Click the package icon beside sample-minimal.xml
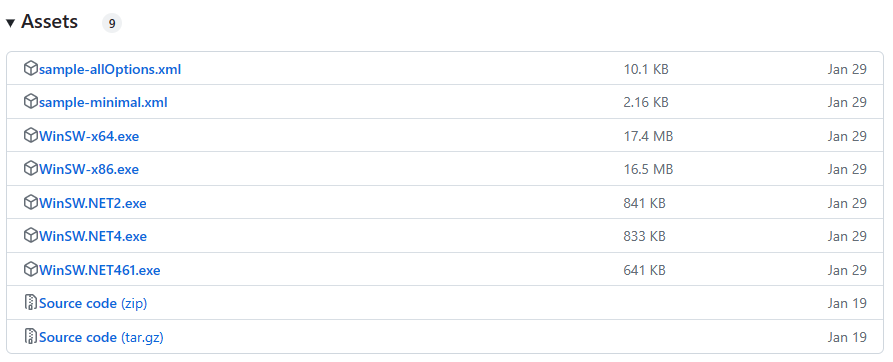 click(31, 102)
